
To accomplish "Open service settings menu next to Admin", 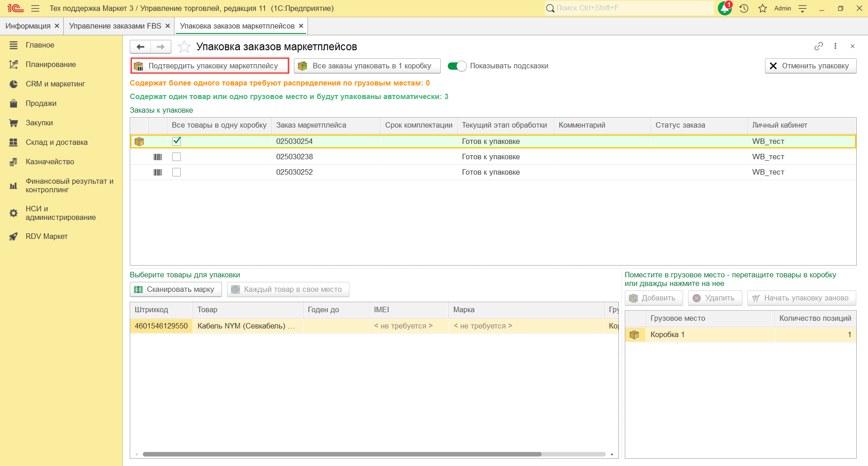I will [802, 9].
